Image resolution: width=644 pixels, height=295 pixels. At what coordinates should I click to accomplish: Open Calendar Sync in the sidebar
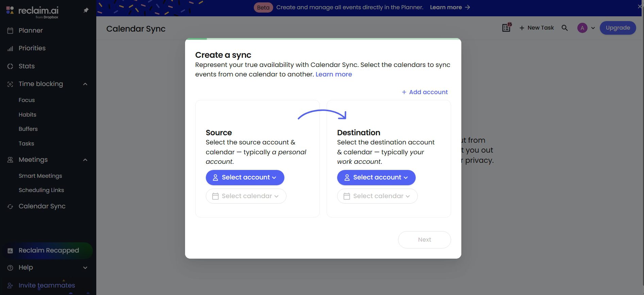point(42,206)
